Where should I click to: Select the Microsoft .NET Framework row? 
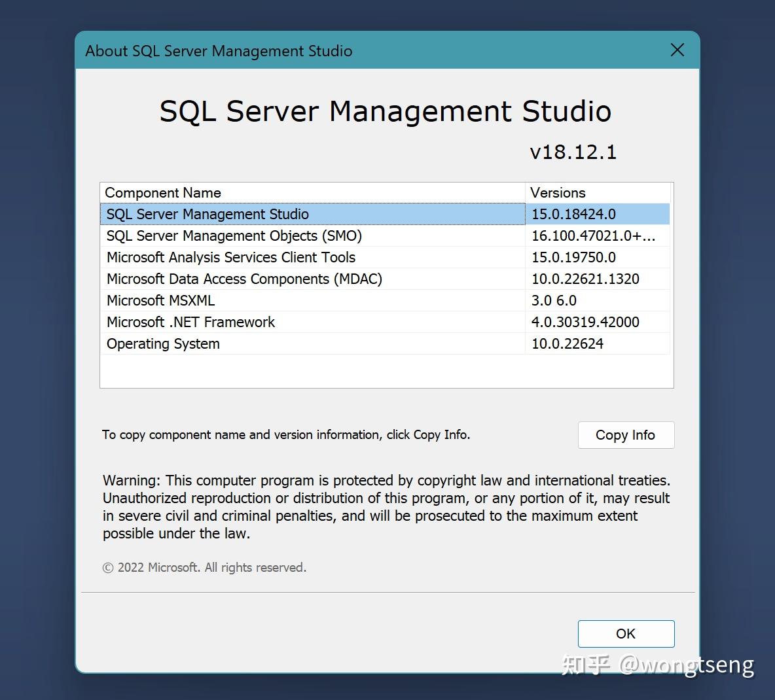190,322
